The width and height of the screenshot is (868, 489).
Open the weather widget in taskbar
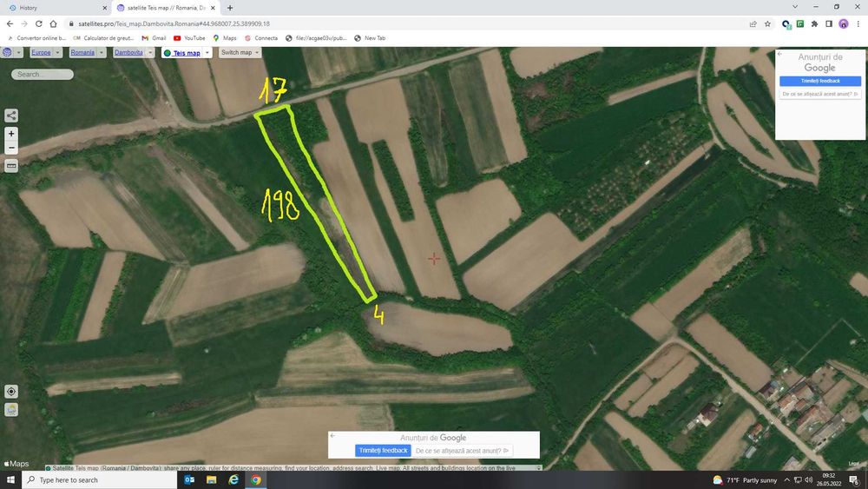click(x=745, y=480)
